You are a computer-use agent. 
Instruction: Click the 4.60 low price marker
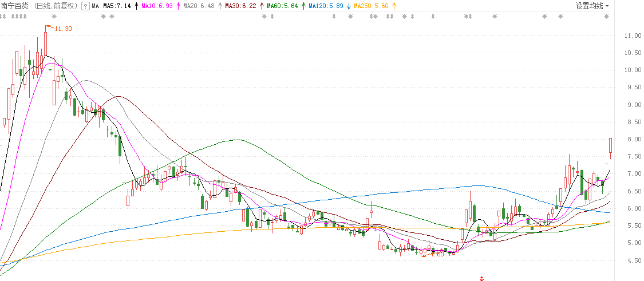click(x=436, y=254)
